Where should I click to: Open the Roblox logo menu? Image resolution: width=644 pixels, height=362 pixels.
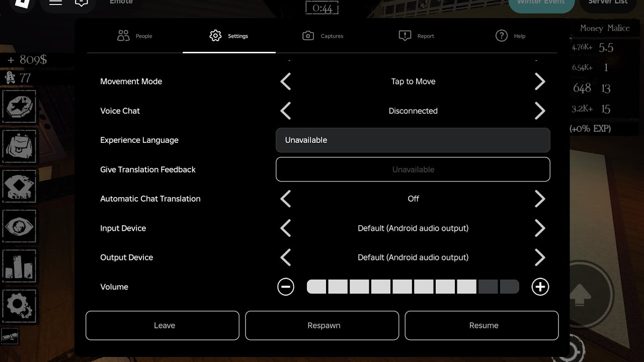coord(23,4)
